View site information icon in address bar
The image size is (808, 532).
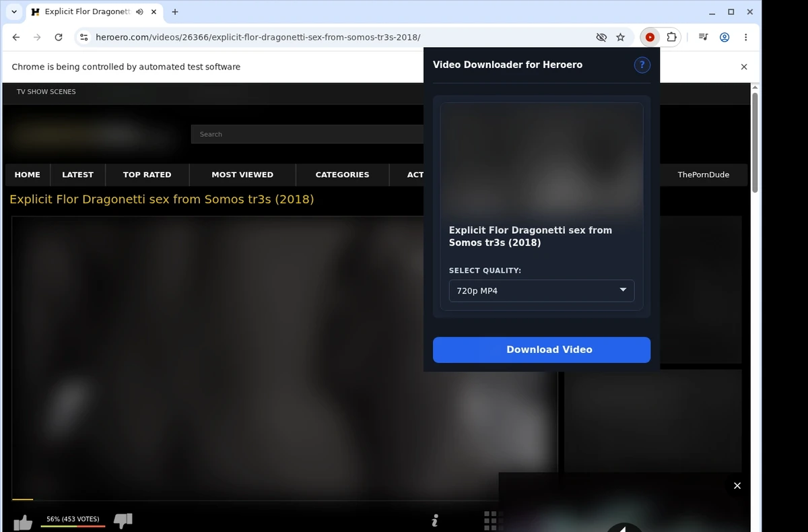(83, 38)
